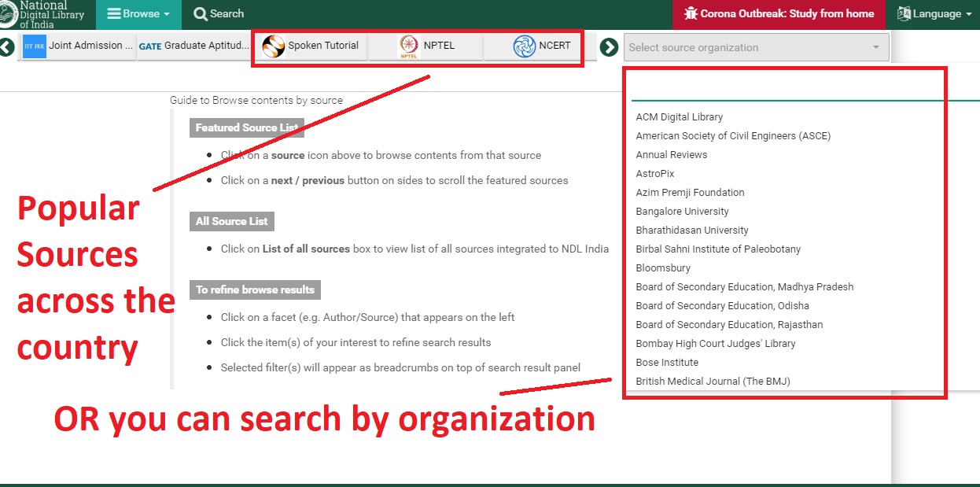
Task: Open Corona Outbreak: Study from home
Action: (779, 14)
